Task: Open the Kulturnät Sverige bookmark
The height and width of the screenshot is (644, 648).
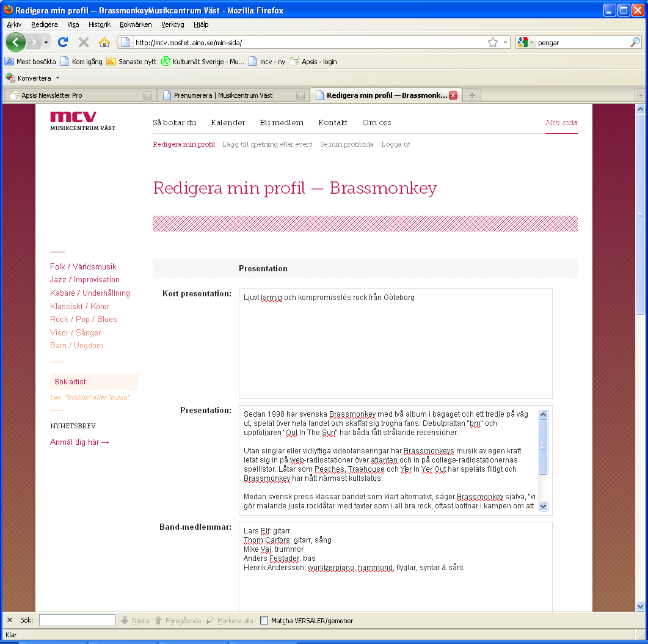Action: click(x=203, y=62)
